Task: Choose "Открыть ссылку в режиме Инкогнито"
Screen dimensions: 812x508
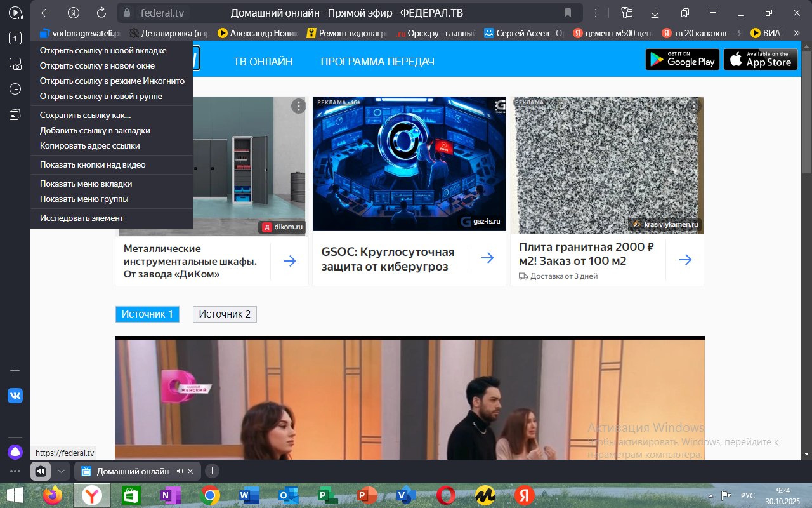Action: (112, 81)
